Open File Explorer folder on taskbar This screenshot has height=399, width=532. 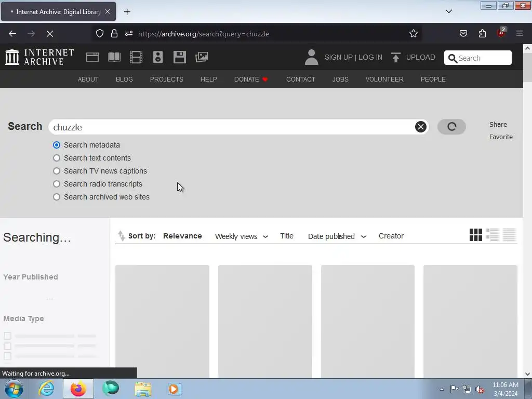click(143, 389)
